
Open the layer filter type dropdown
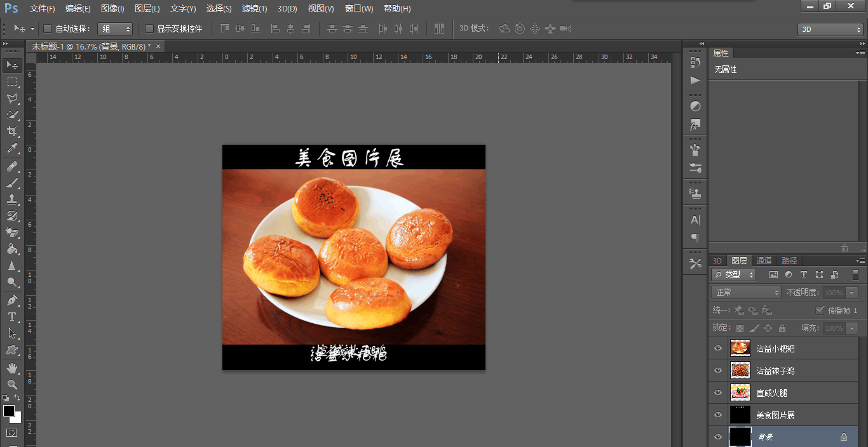pyautogui.click(x=733, y=274)
